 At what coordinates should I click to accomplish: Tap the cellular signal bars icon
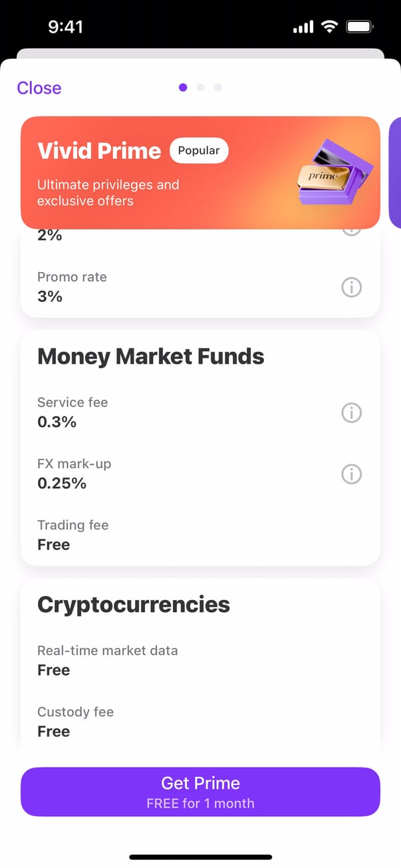click(303, 27)
